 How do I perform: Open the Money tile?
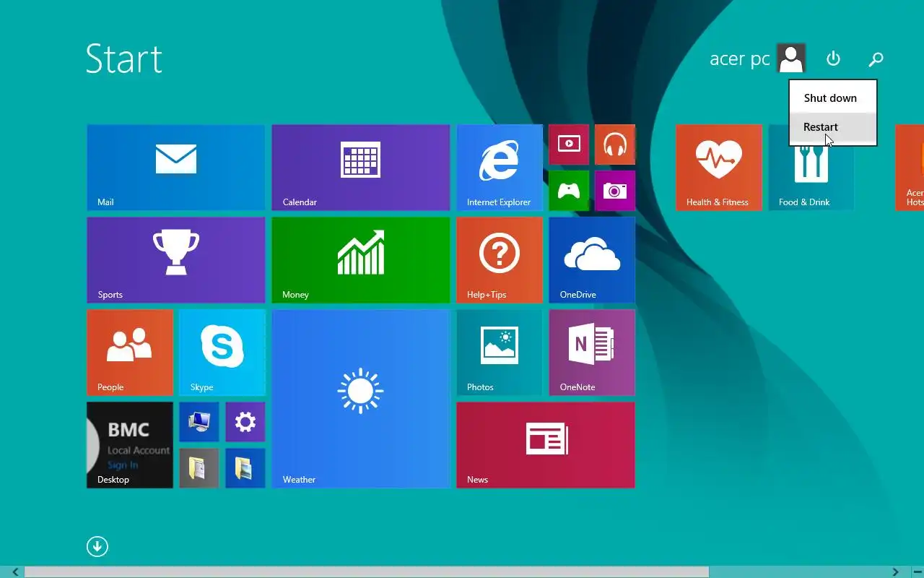pyautogui.click(x=361, y=260)
